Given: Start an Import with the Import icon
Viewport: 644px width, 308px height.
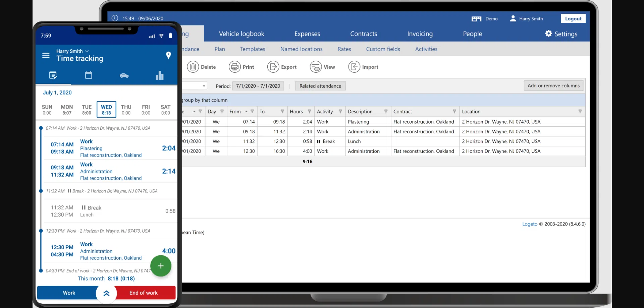Looking at the screenshot, I should pos(354,67).
